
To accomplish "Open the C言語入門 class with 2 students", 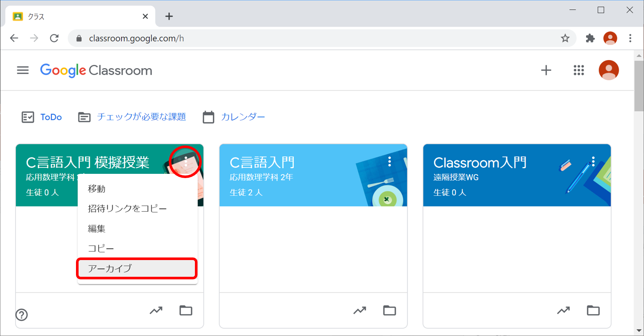I will tap(262, 162).
